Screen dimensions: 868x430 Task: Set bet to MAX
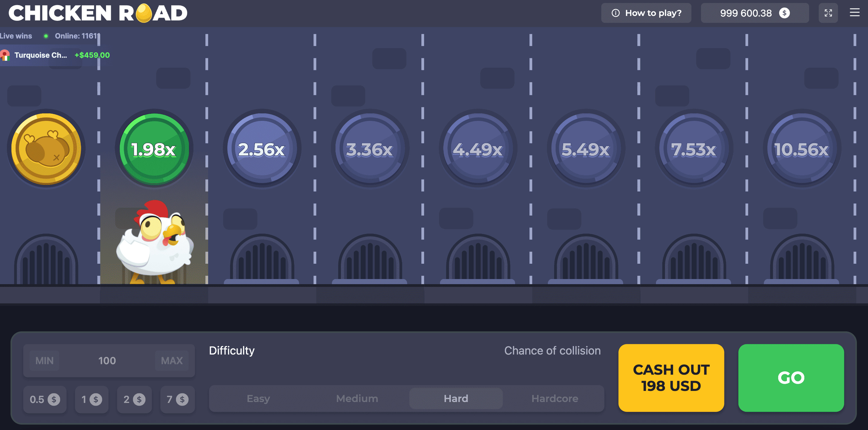(171, 361)
